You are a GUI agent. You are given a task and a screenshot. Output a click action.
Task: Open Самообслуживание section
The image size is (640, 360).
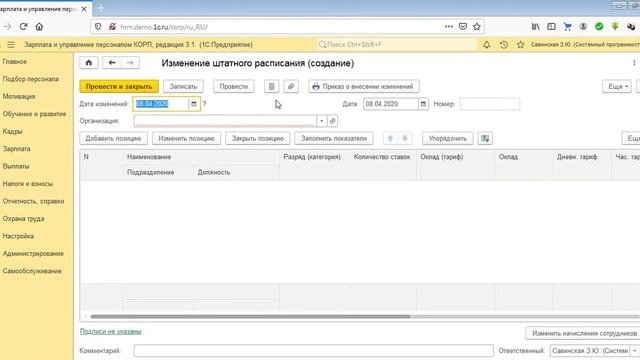click(32, 271)
